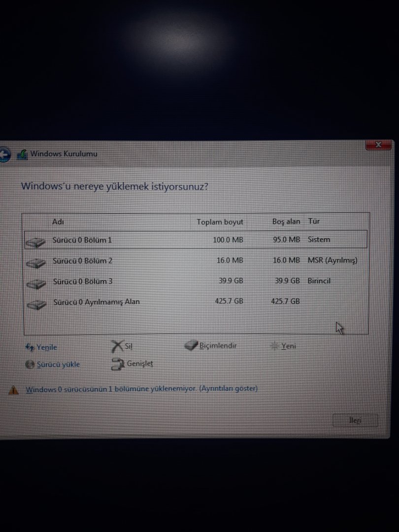Click the Windows Kurulumu setup icon
Screen dimensions: 399x532
click(22, 154)
